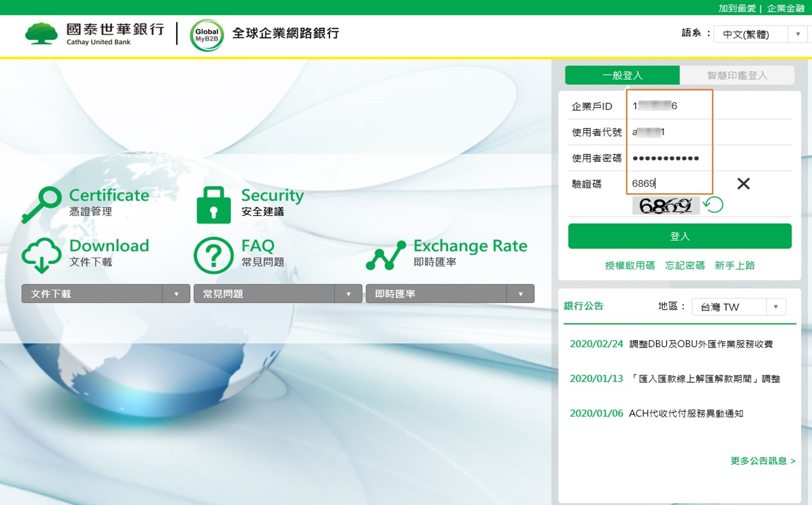Click the Download 文件下載 heading
This screenshot has width=812, height=505.
(109, 252)
